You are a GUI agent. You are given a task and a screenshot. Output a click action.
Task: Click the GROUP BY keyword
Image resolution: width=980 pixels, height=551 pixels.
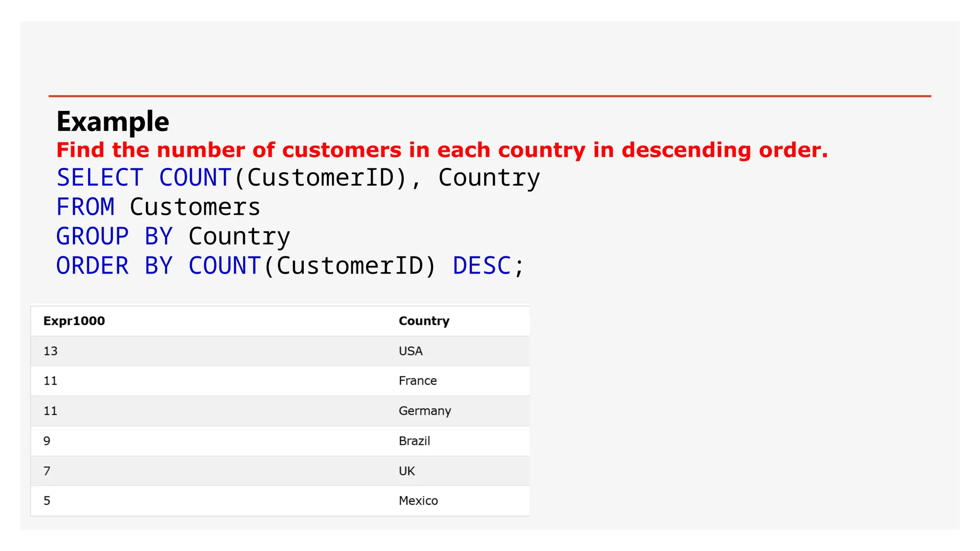[114, 236]
